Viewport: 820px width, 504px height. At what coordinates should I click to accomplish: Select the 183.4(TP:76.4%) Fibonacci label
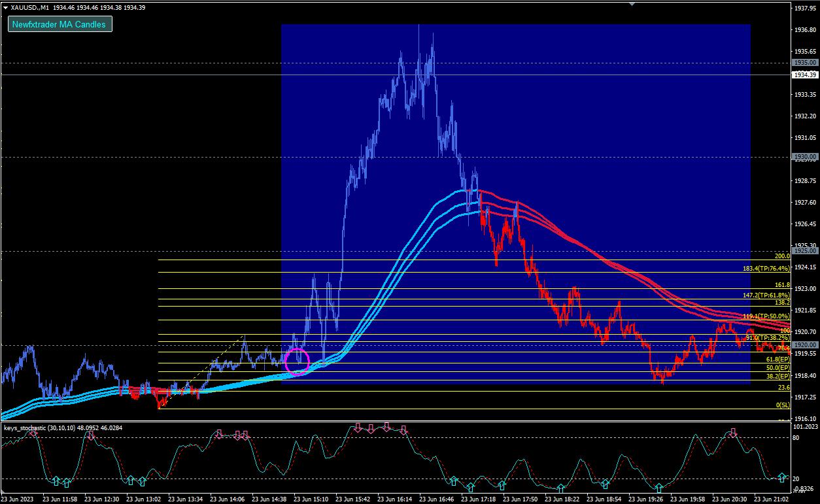click(766, 269)
